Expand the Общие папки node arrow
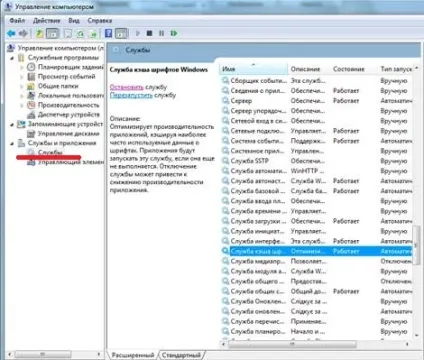 pyautogui.click(x=22, y=86)
